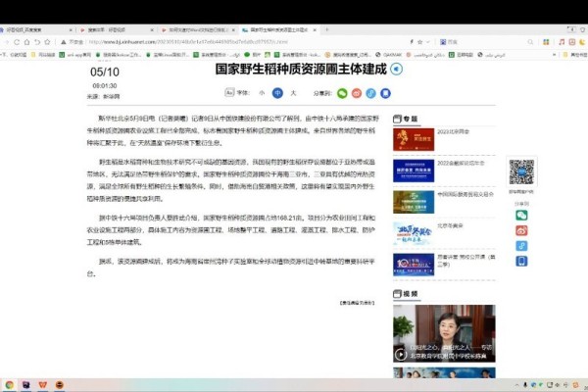The width and height of the screenshot is (588, 392).
Task: Open the orange round app icon in taskbar
Action: [x=59, y=385]
